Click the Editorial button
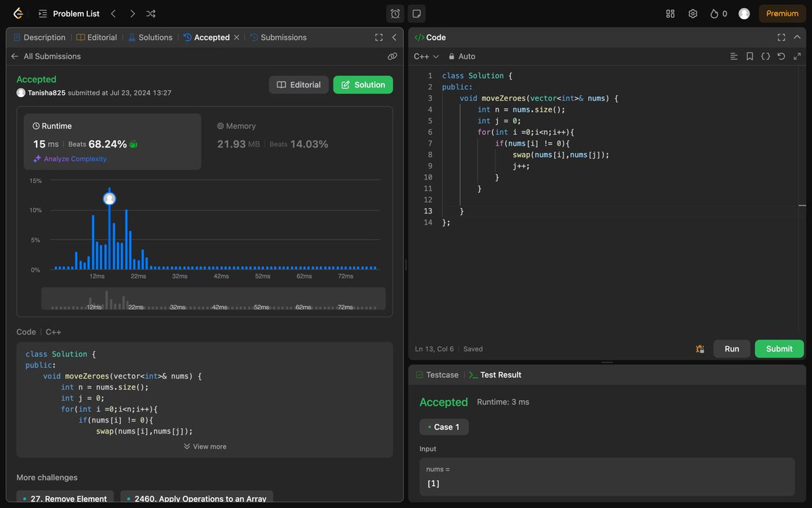Screen dimensions: 812x508 point(299,85)
